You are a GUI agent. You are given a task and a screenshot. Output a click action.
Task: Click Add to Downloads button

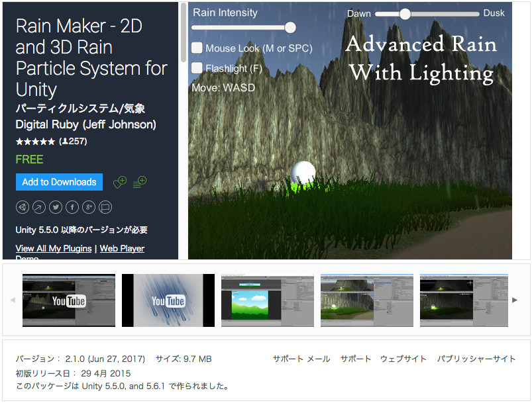tap(60, 182)
